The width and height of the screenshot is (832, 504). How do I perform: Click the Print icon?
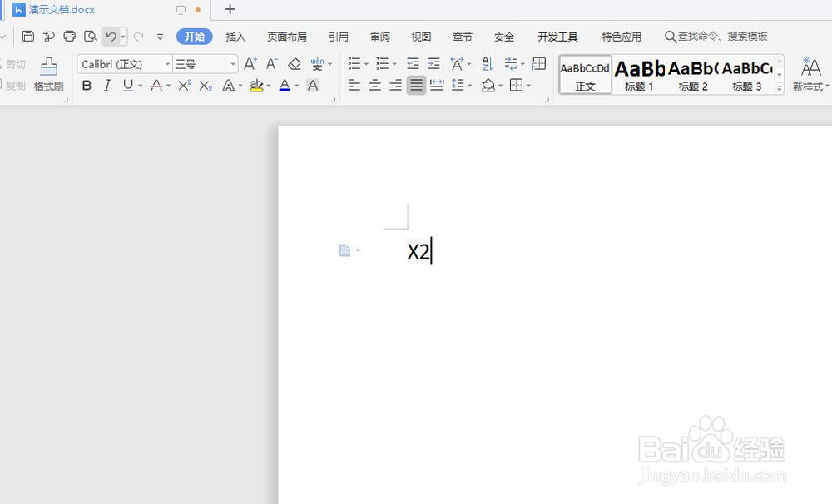70,36
